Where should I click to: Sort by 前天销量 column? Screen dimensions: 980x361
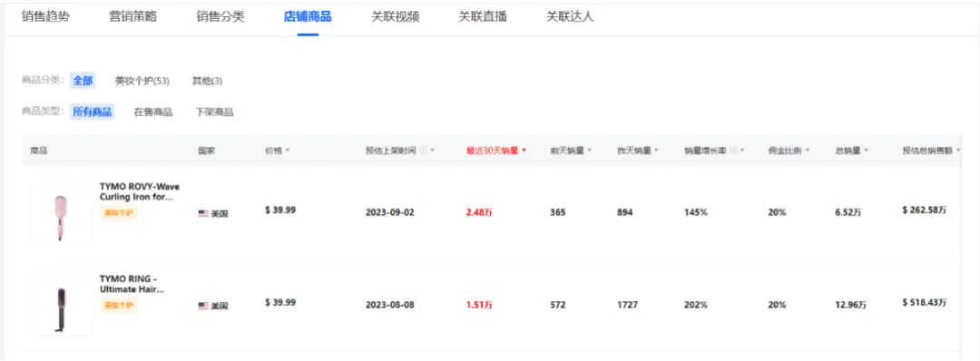pos(571,151)
